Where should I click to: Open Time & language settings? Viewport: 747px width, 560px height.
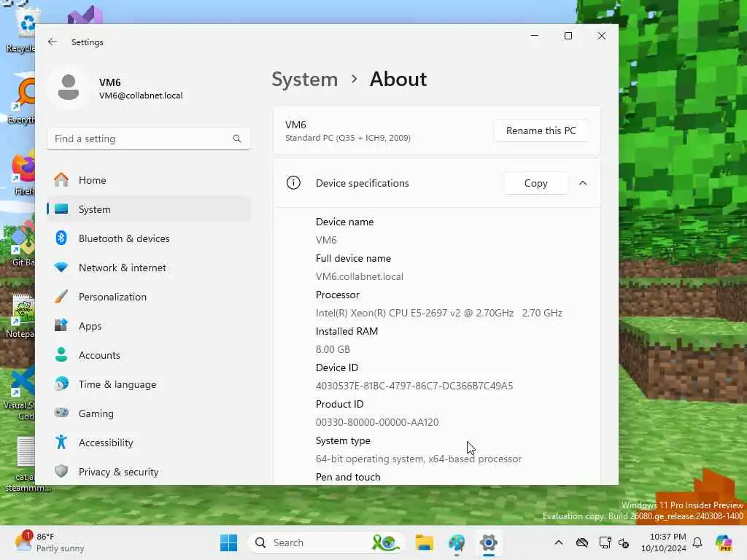[149, 384]
